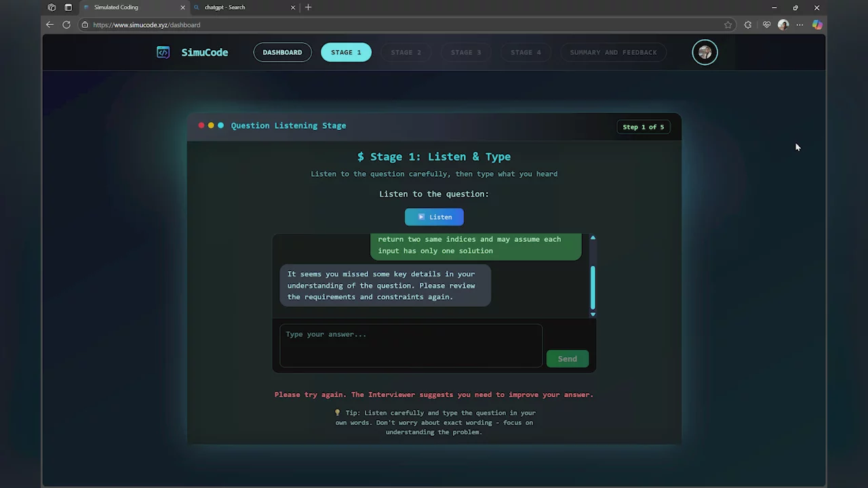Image resolution: width=868 pixels, height=488 pixels.
Task: Open the browser Settings and more menu
Action: pyautogui.click(x=800, y=25)
